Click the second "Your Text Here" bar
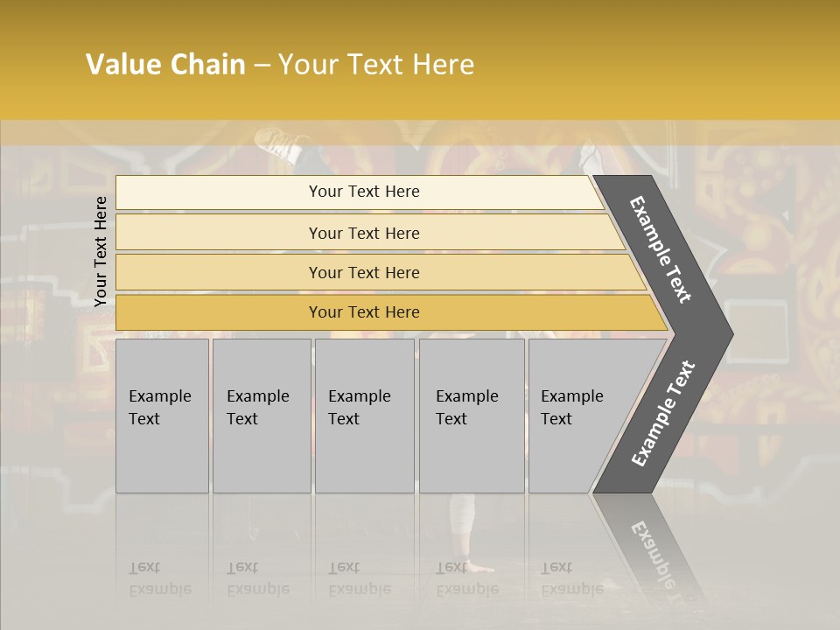This screenshot has height=630, width=840. pos(364,233)
